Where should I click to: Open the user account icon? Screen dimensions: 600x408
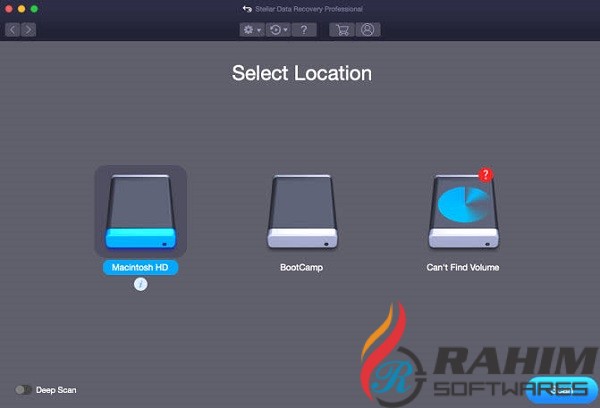[x=368, y=30]
